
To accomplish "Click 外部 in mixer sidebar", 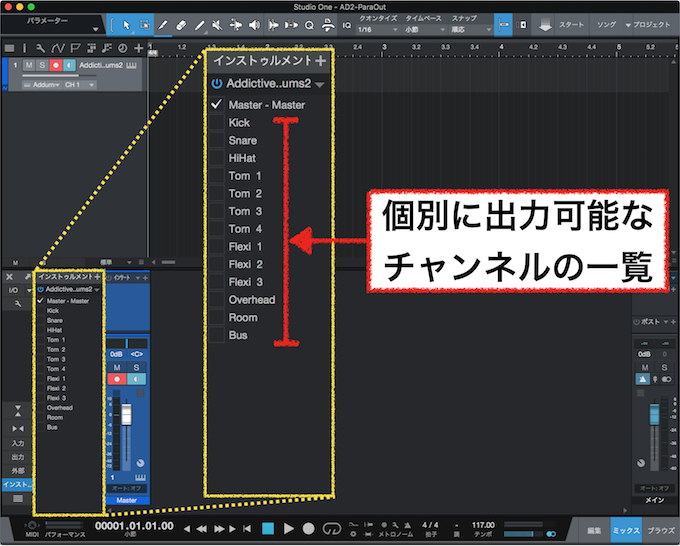I will (18, 471).
